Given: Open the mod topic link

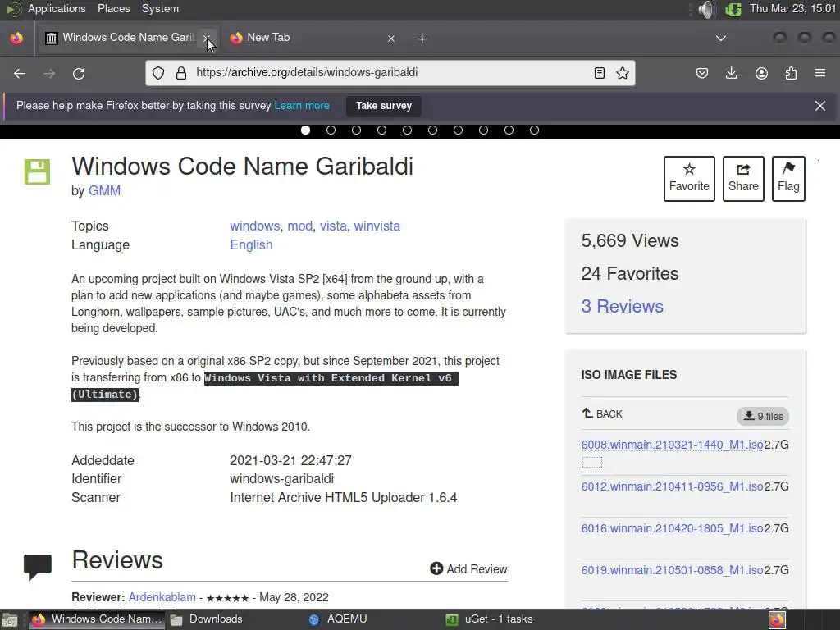Looking at the screenshot, I should point(300,226).
